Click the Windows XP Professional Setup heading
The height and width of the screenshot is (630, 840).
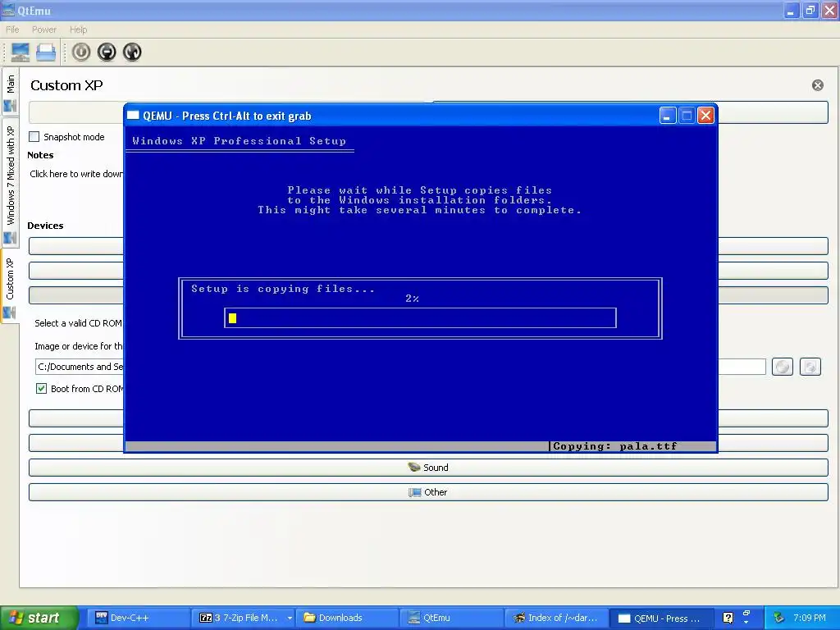coord(239,141)
